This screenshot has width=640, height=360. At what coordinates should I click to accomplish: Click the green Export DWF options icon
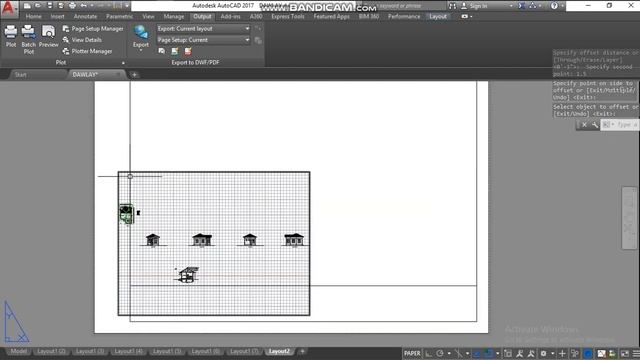(x=175, y=51)
